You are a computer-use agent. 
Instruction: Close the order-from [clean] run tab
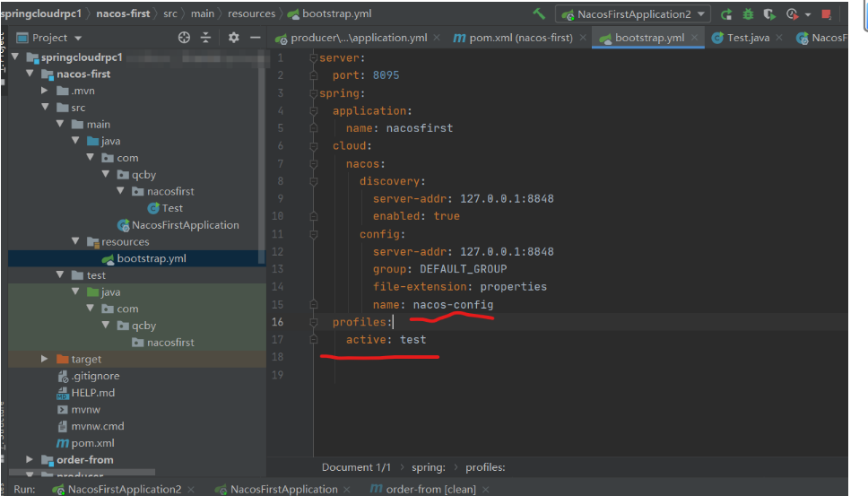[x=485, y=490]
